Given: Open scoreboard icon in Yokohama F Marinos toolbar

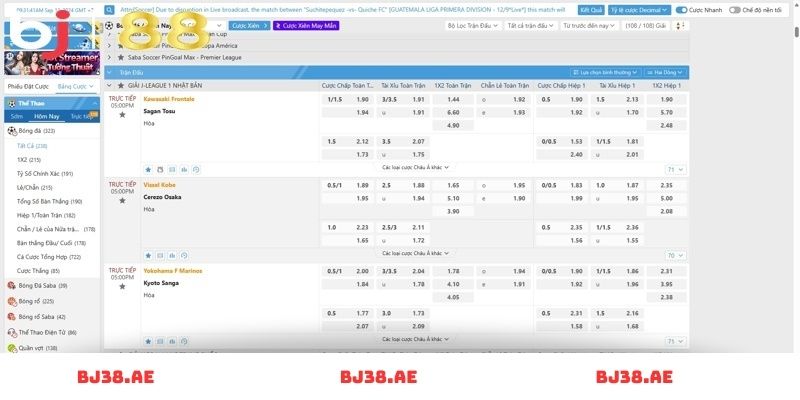Looking at the screenshot, I should [x=160, y=341].
